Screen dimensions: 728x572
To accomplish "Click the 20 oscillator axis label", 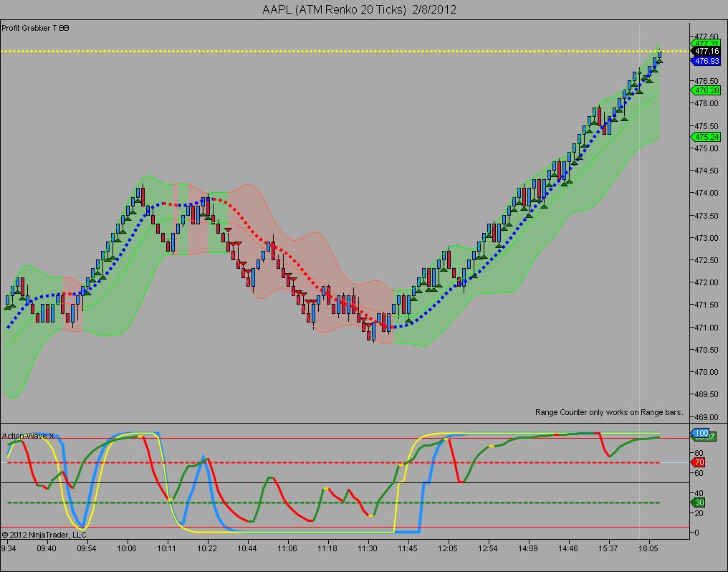I will pos(699,513).
